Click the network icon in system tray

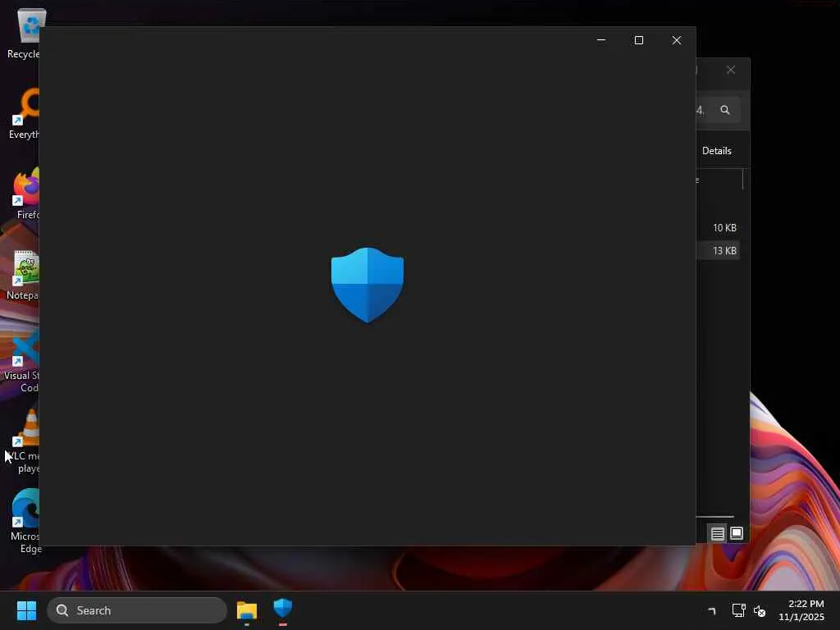pyautogui.click(x=739, y=610)
